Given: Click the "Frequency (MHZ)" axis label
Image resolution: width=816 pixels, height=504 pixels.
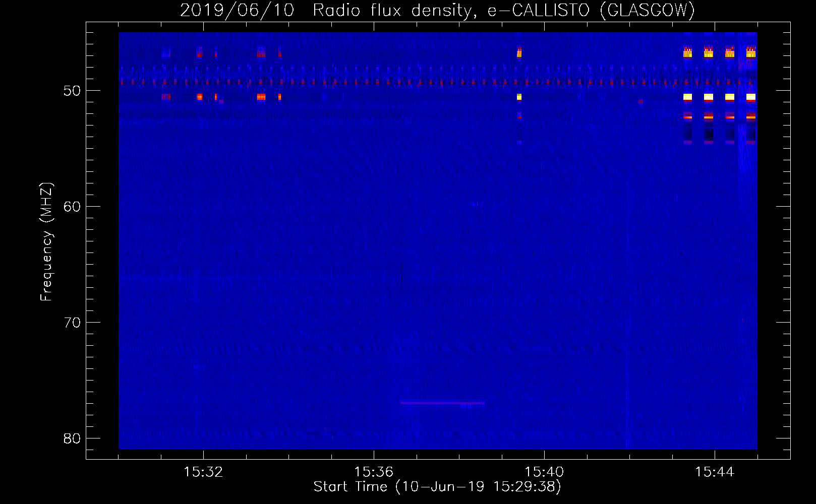Looking at the screenshot, I should [x=46, y=242].
